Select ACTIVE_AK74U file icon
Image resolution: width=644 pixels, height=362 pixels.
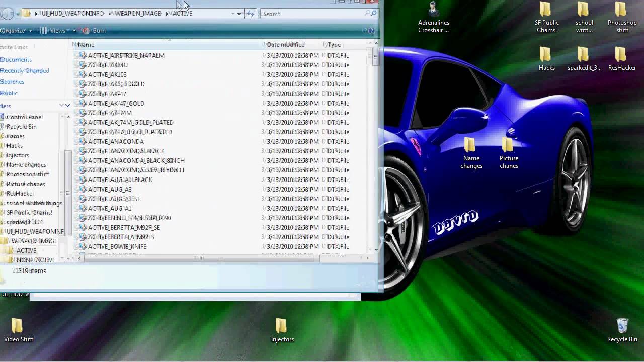pyautogui.click(x=83, y=65)
